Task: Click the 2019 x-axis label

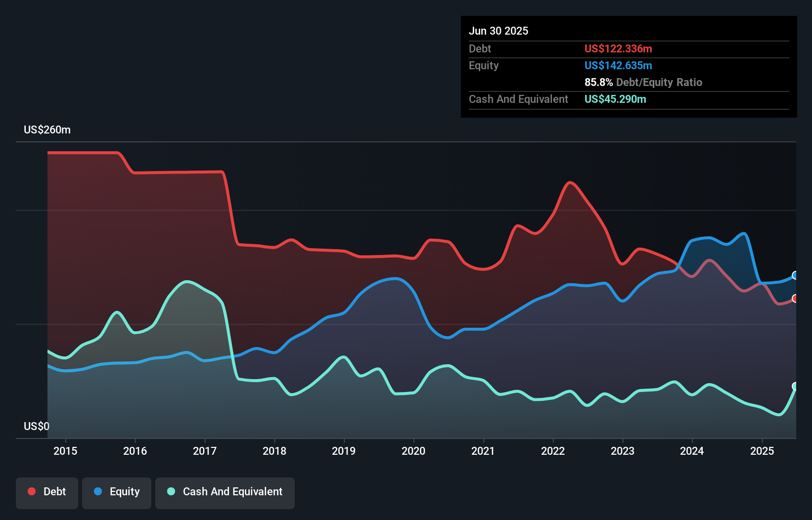Action: coord(344,451)
